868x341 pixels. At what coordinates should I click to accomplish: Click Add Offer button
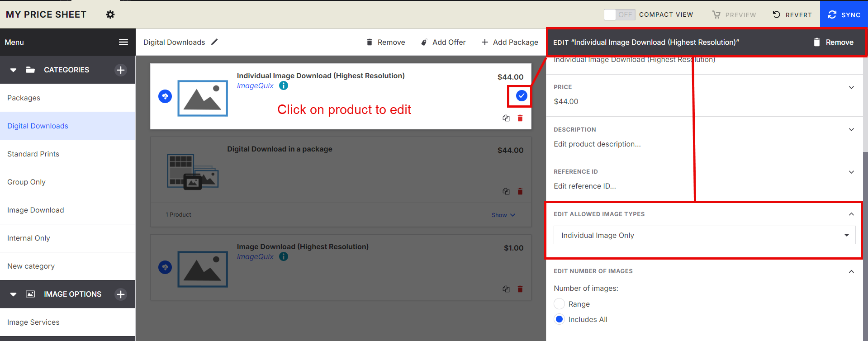(443, 42)
